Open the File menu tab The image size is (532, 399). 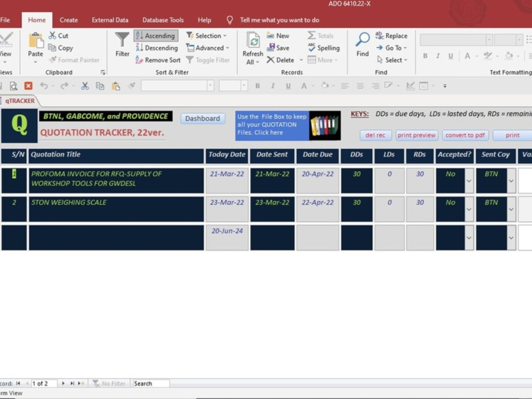pos(5,20)
